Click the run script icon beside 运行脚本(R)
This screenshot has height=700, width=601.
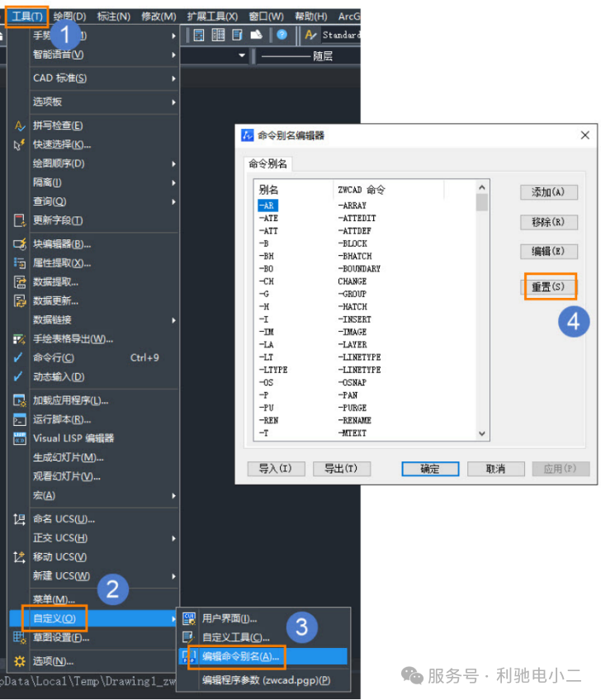pos(19,419)
